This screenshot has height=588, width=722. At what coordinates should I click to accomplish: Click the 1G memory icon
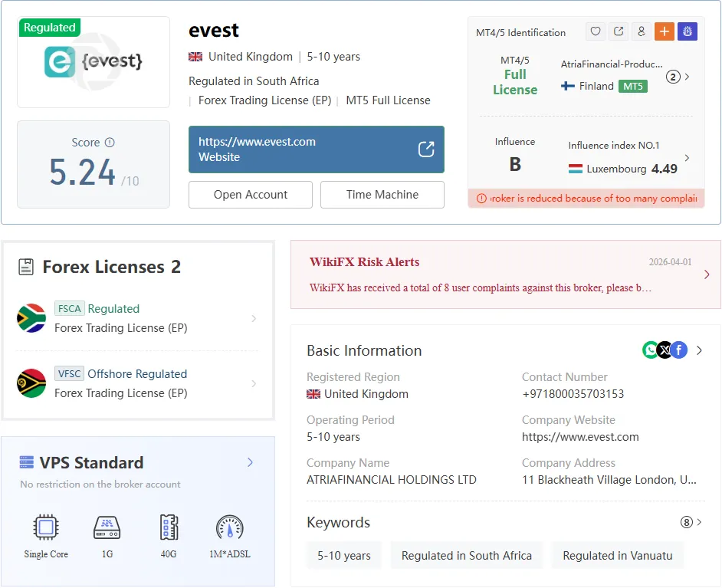click(x=107, y=527)
